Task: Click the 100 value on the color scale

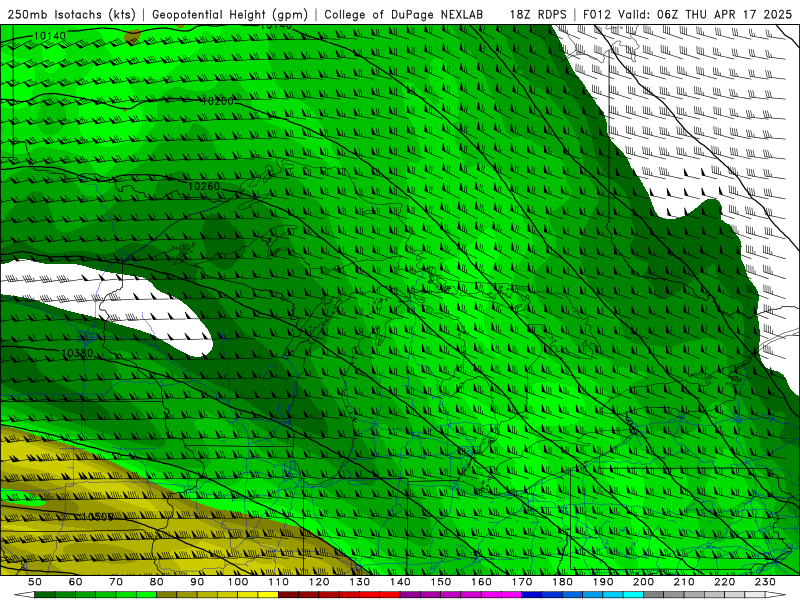Action: [238, 582]
